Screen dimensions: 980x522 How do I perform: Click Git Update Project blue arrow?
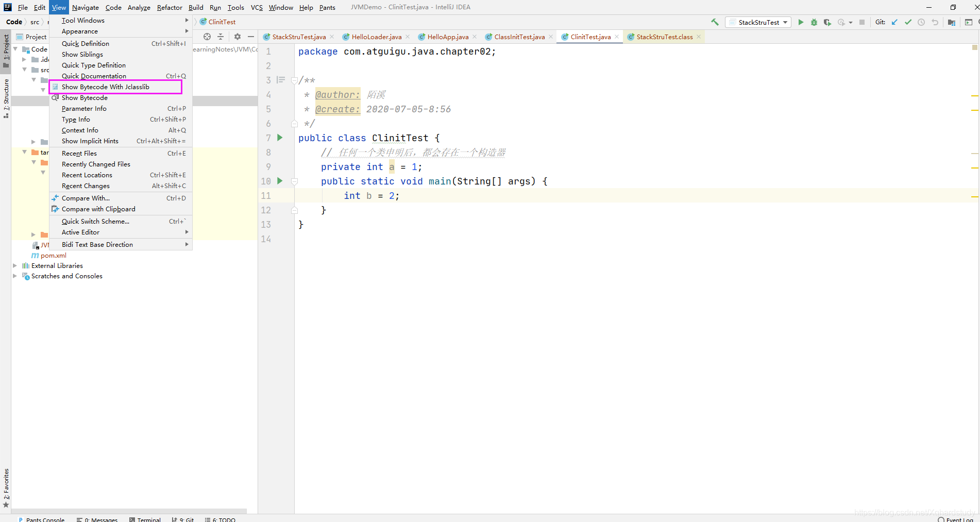(x=894, y=22)
